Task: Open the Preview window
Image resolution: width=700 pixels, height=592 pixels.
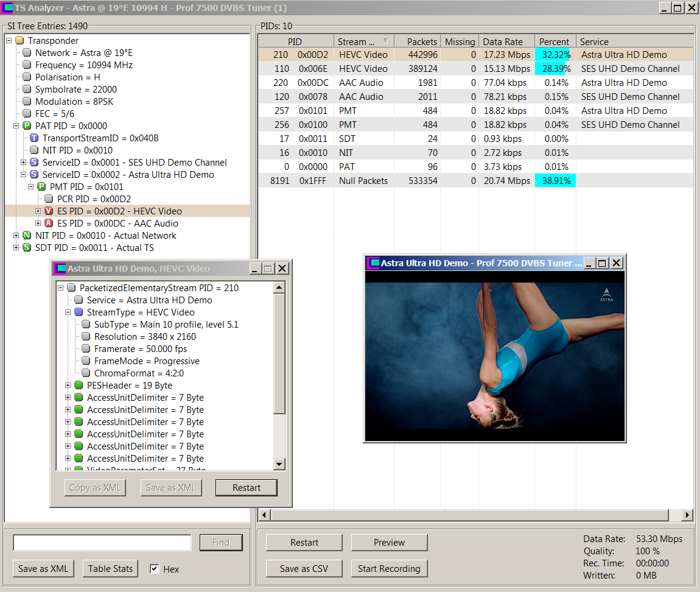Action: tap(390, 543)
